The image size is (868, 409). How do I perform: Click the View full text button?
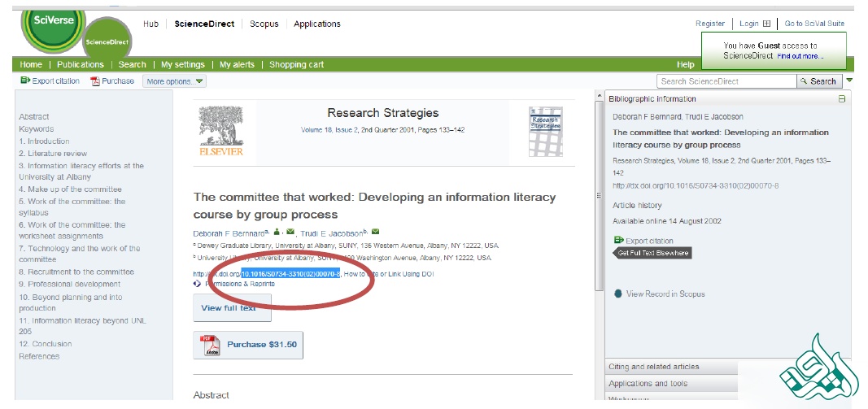tap(232, 307)
